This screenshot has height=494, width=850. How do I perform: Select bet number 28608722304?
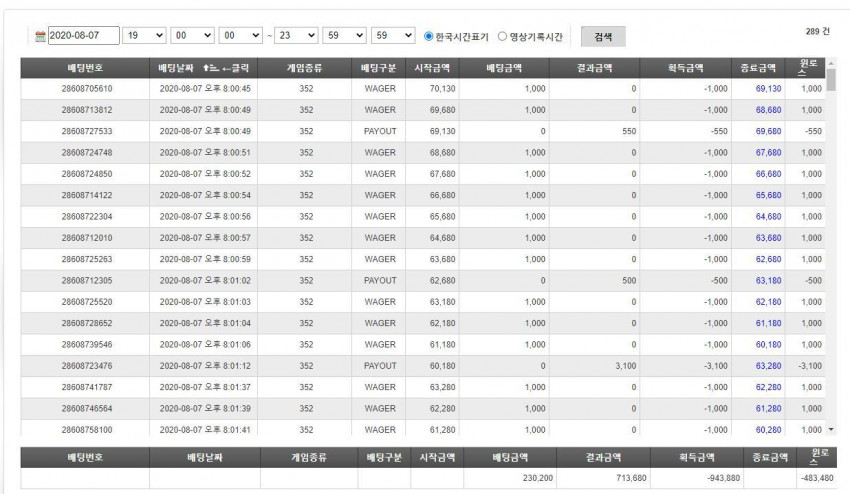(87, 216)
